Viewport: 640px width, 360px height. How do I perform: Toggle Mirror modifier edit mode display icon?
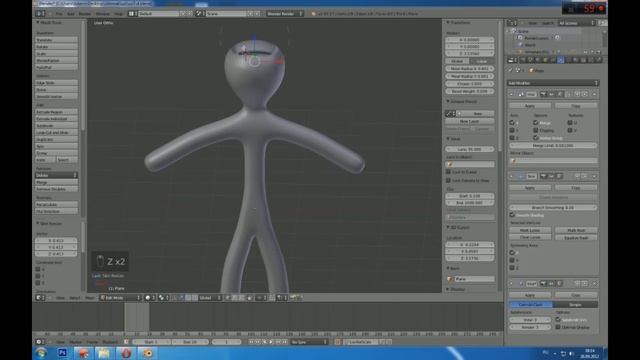(x=560, y=94)
